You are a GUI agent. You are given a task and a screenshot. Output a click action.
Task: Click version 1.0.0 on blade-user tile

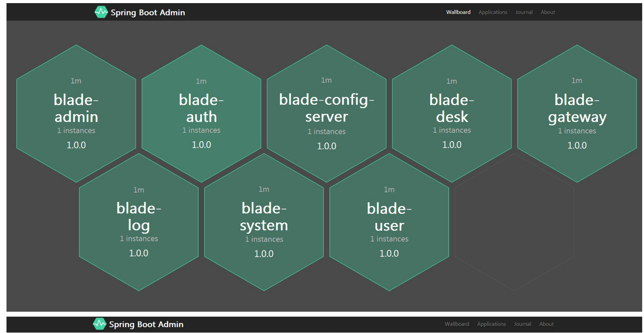pyautogui.click(x=389, y=253)
